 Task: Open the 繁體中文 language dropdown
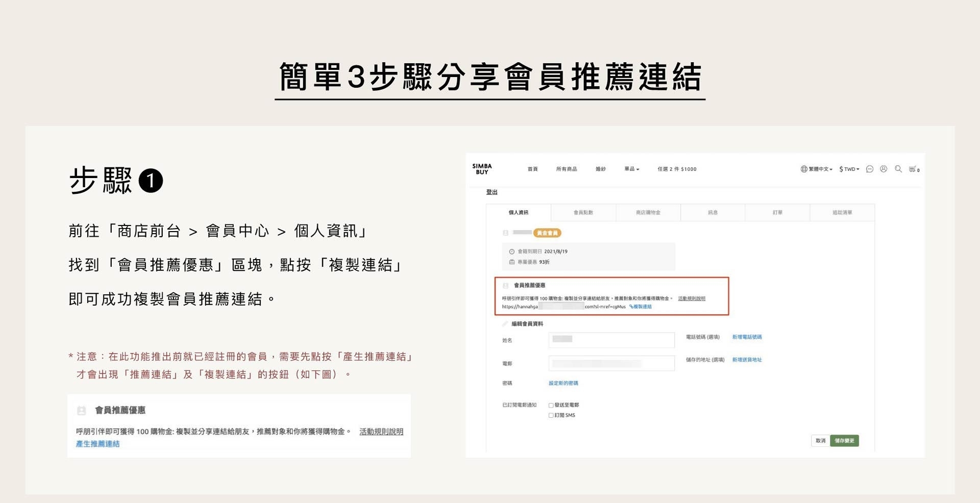pyautogui.click(x=817, y=169)
